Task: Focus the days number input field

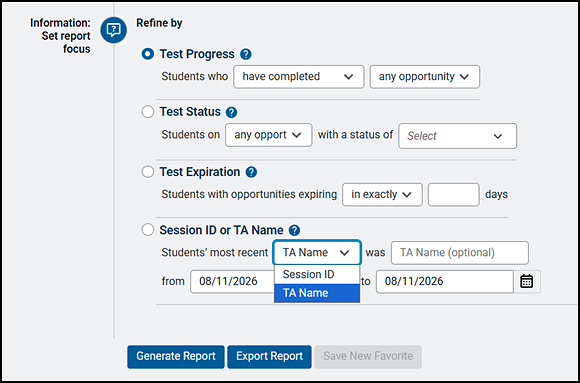Action: 453,194
